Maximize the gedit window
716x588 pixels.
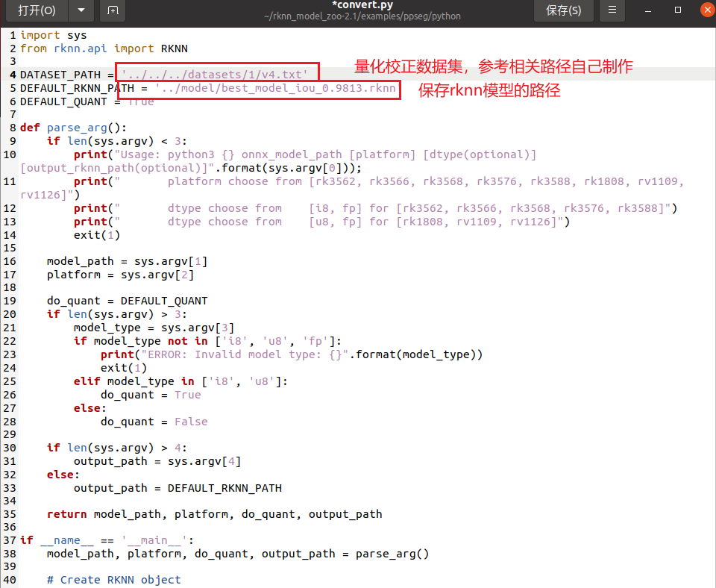tap(678, 10)
